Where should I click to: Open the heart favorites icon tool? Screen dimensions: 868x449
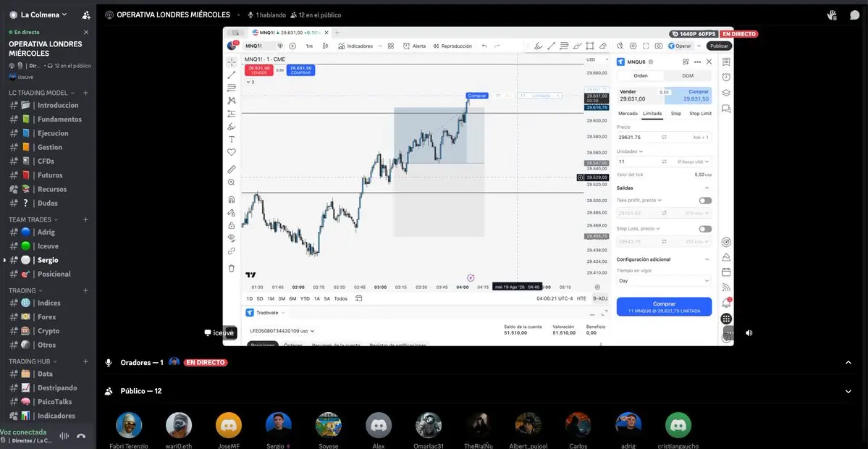point(232,151)
